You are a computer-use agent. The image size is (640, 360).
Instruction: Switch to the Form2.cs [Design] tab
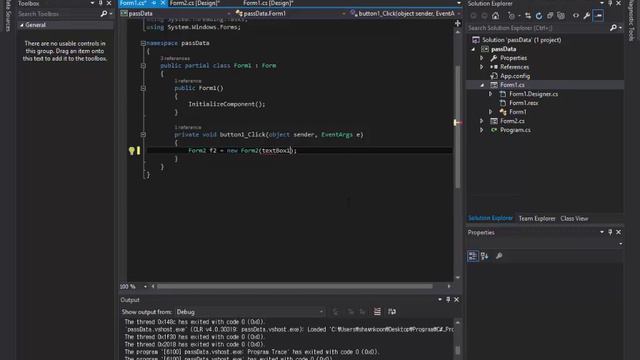pos(195,3)
